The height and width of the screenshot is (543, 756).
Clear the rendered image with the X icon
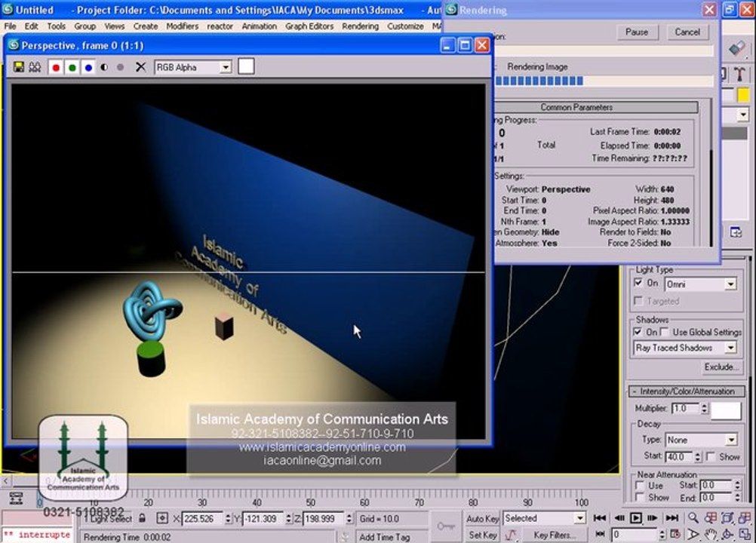(x=140, y=67)
